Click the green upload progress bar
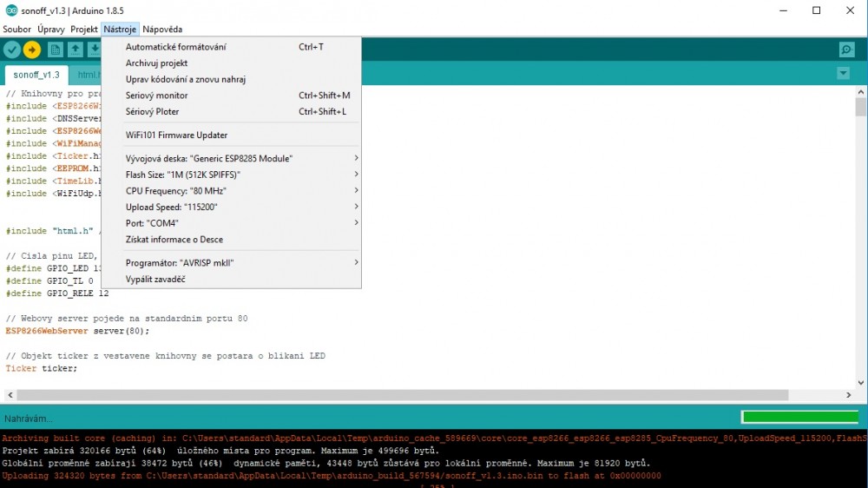The width and height of the screenshot is (868, 488). click(799, 418)
